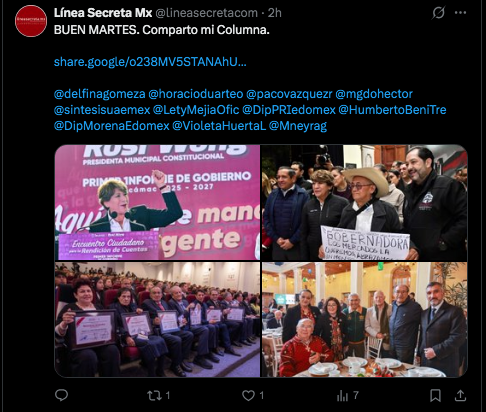Viewport: 486px width, 412px height.
Task: Open photo with Gobernadora handwritten sign
Action: coord(364,202)
